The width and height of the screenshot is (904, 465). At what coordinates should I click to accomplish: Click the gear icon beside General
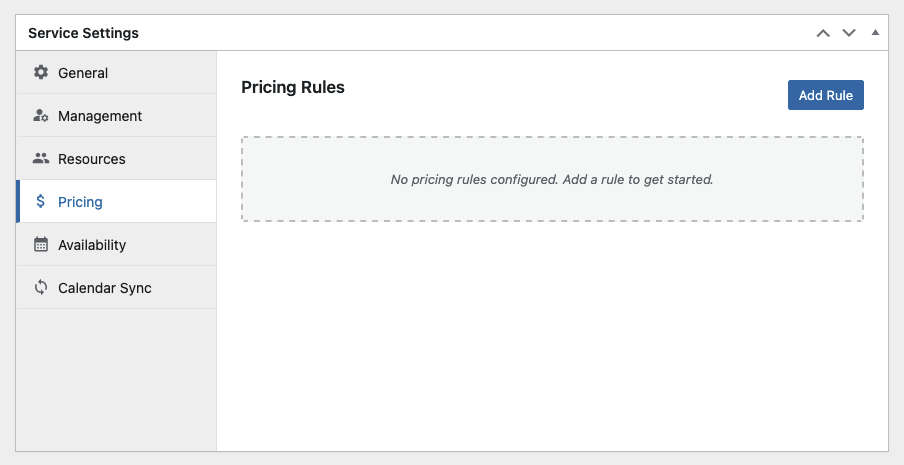[41, 73]
